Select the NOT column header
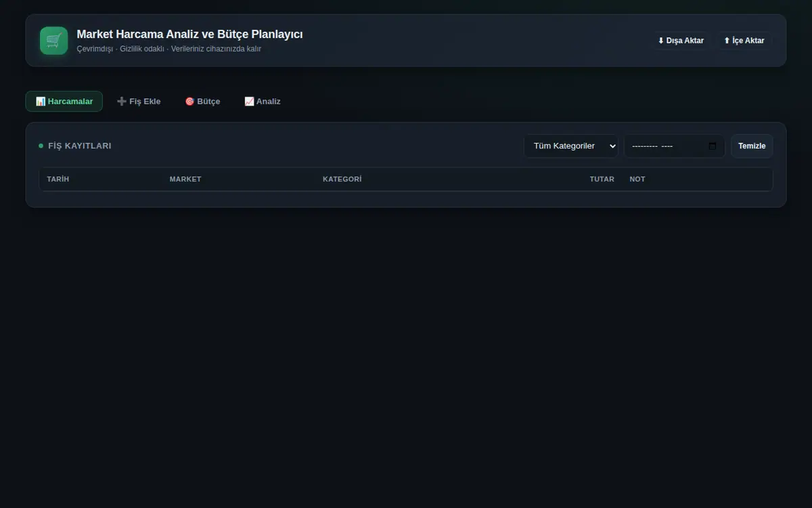812x508 pixels. click(637, 179)
